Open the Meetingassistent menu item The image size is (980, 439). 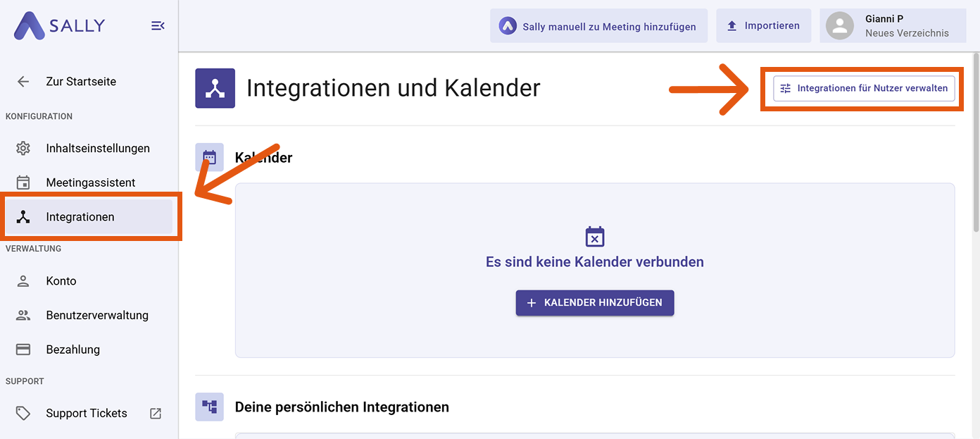(x=90, y=183)
